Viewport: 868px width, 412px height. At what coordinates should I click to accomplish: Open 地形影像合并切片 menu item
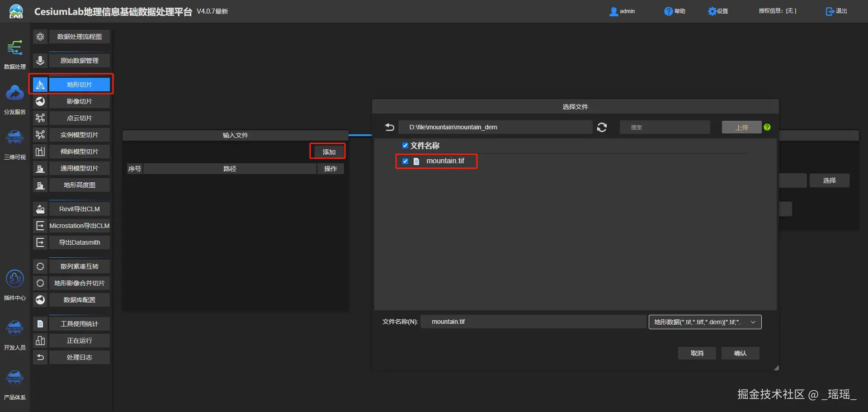click(80, 283)
